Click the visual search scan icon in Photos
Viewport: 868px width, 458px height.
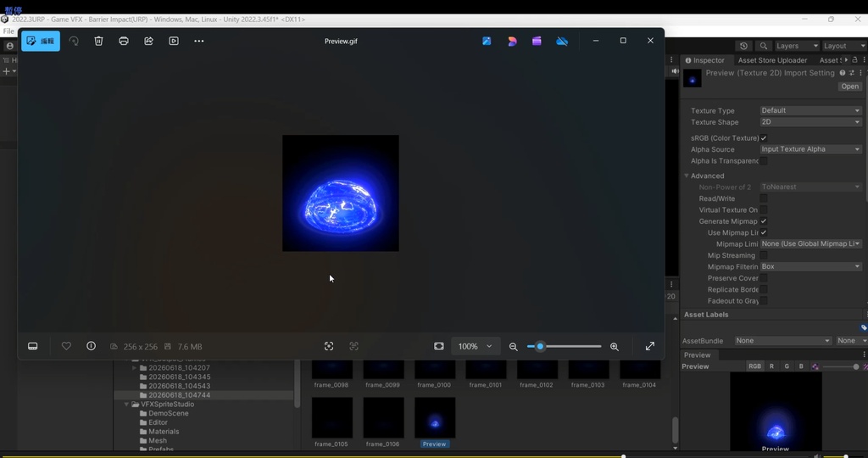coord(329,346)
